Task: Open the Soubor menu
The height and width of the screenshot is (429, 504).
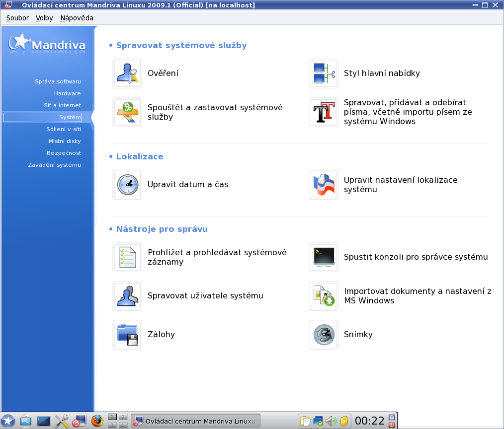Action: (17, 18)
